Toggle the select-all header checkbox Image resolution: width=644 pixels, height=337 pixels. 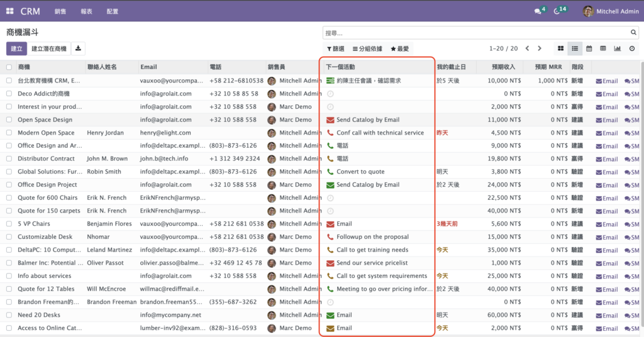[x=9, y=67]
